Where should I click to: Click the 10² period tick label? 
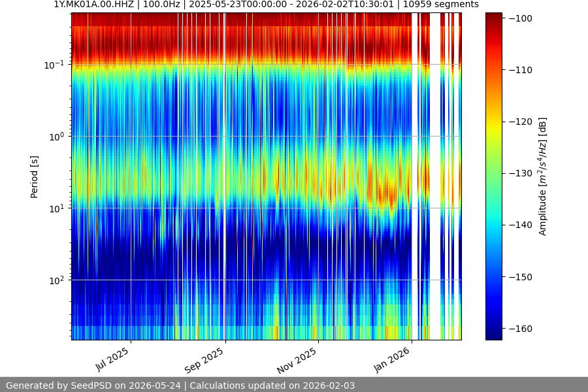[x=57, y=280]
